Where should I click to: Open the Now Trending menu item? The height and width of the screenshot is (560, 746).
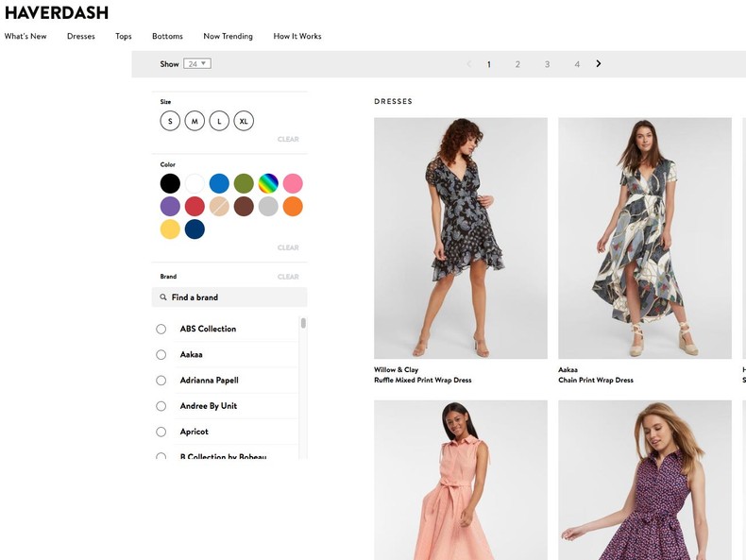228,37
